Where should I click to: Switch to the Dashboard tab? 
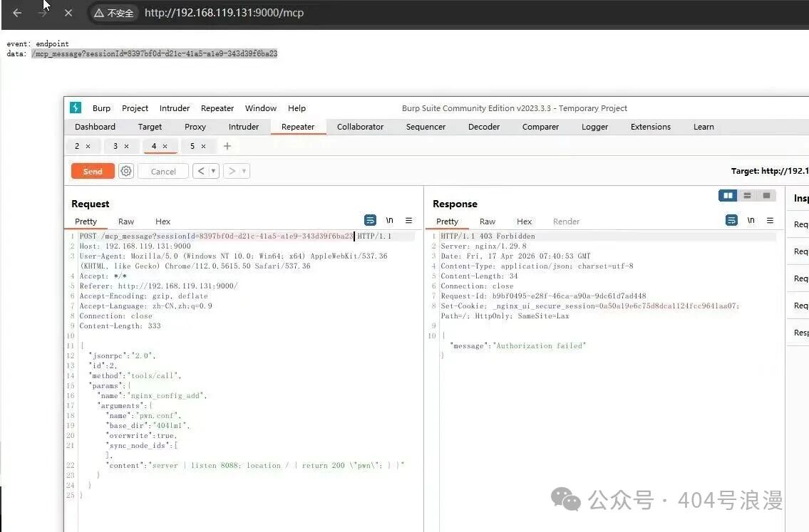pyautogui.click(x=95, y=127)
